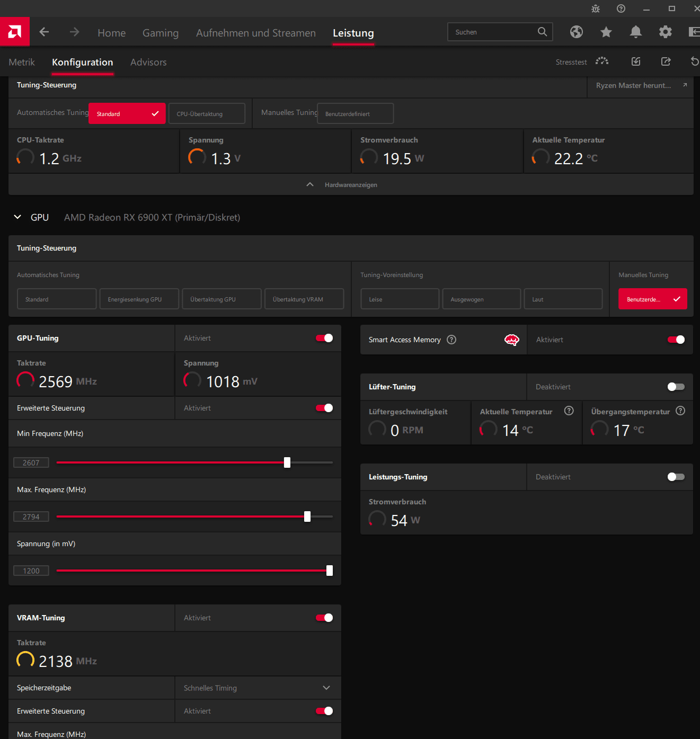Image resolution: width=700 pixels, height=739 pixels.
Task: Switch to the Metrik sub-tab
Action: [x=22, y=62]
